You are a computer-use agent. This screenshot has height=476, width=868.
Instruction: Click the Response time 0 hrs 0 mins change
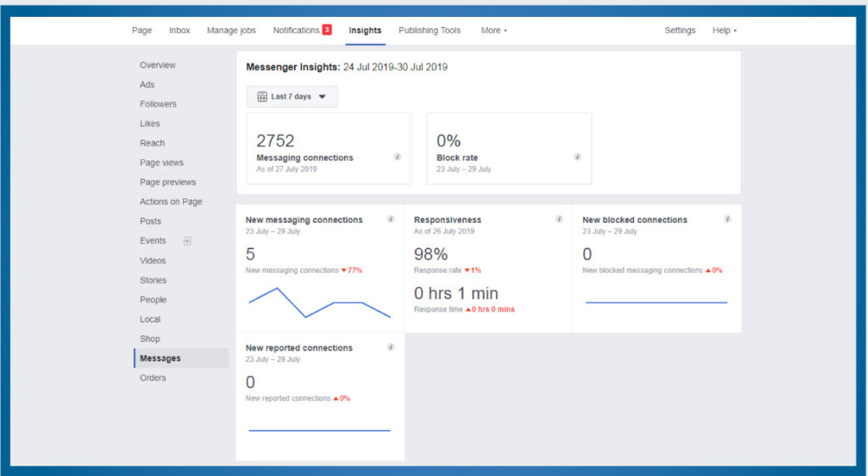[490, 310]
